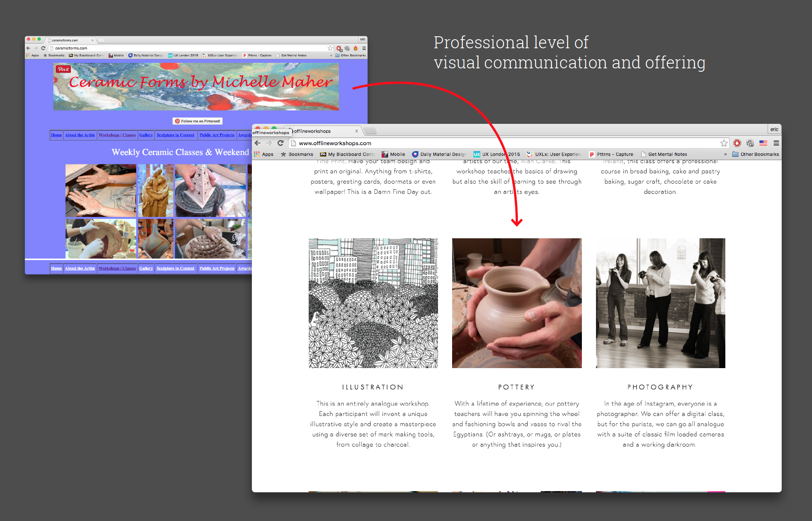Click the red Pin it button

coord(63,69)
